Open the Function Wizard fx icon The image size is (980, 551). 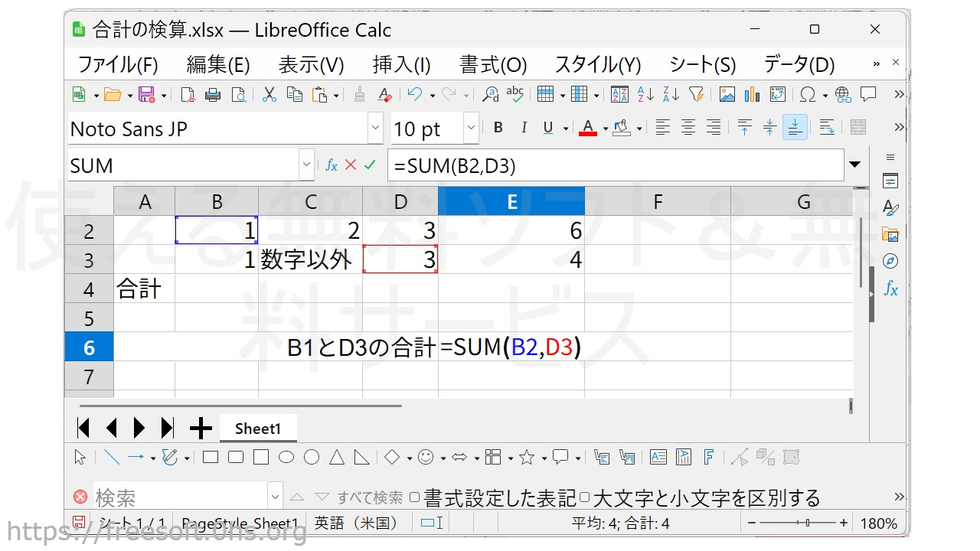click(x=332, y=165)
